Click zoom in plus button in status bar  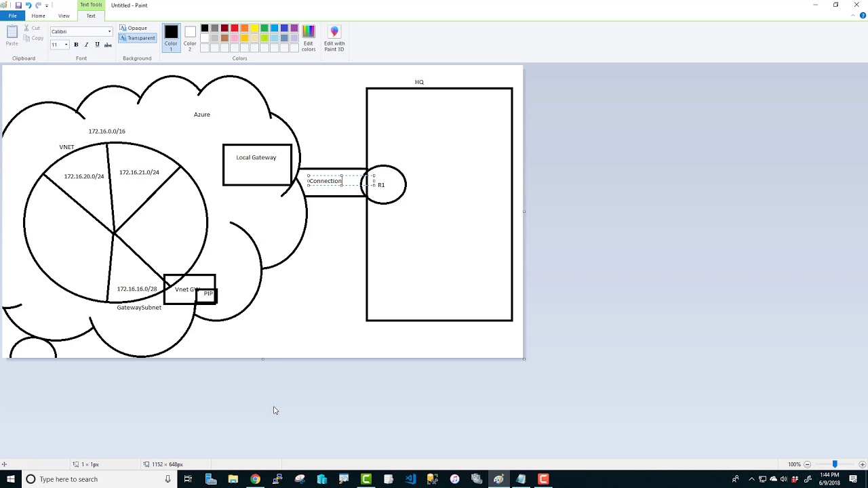pos(862,464)
